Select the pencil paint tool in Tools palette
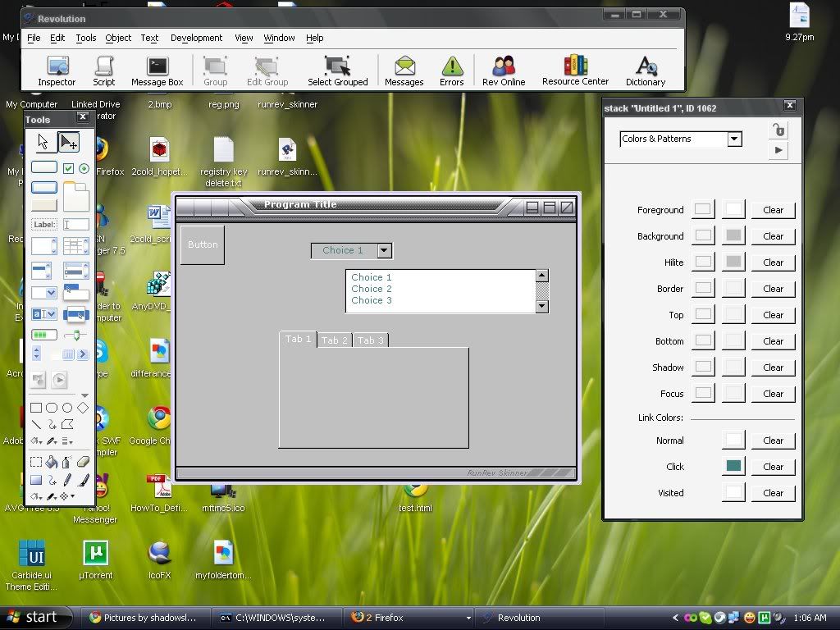This screenshot has width=840, height=630. pyautogui.click(x=67, y=480)
